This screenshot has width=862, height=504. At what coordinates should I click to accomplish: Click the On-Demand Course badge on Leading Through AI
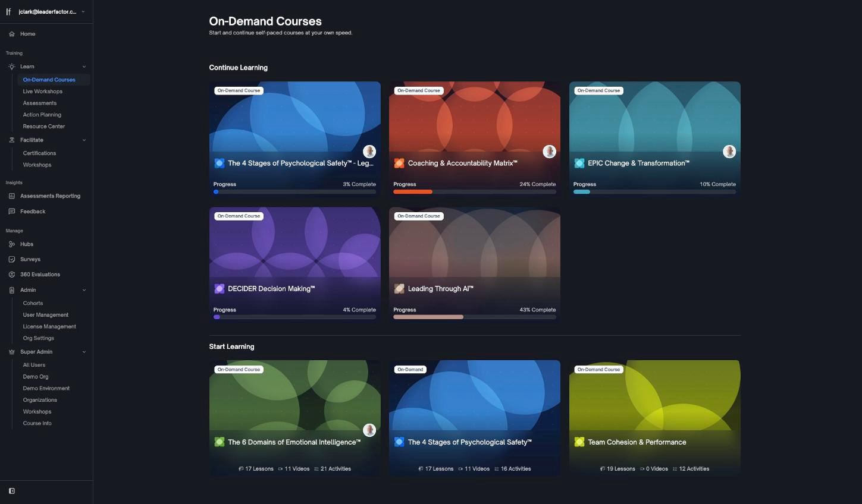(419, 216)
